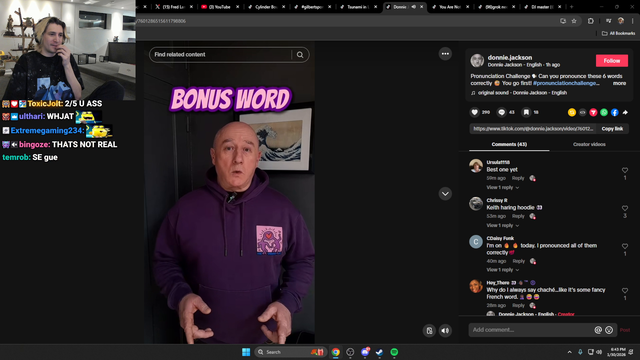The image size is (640, 360).
Task: Go to next video with down chevron
Action: click(445, 193)
